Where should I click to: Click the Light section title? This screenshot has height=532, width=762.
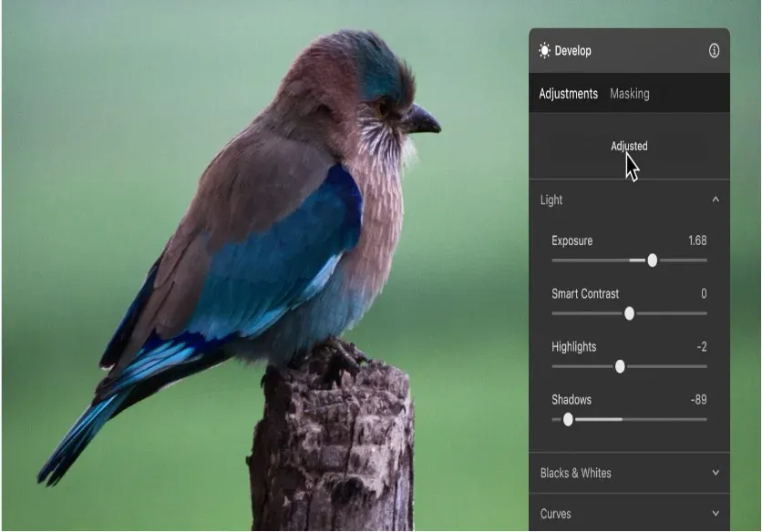[551, 199]
